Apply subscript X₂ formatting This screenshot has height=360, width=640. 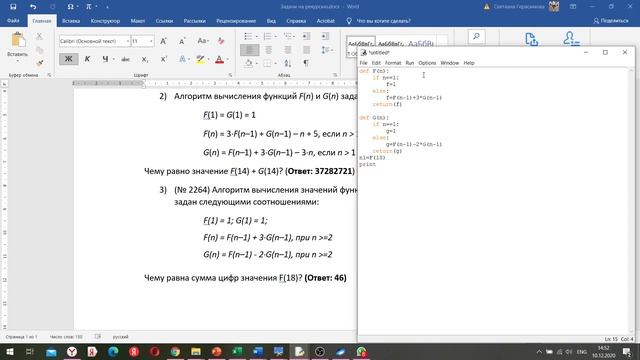pyautogui.click(x=144, y=60)
